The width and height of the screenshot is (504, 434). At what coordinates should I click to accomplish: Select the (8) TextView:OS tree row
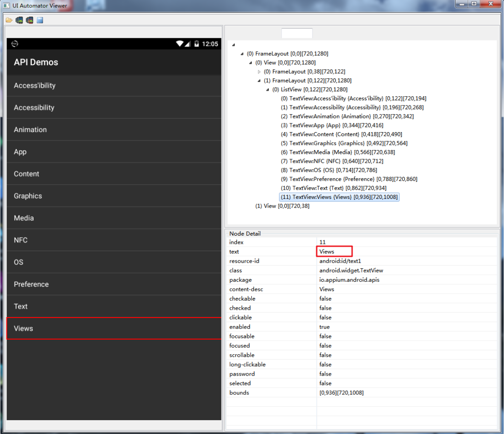329,170
